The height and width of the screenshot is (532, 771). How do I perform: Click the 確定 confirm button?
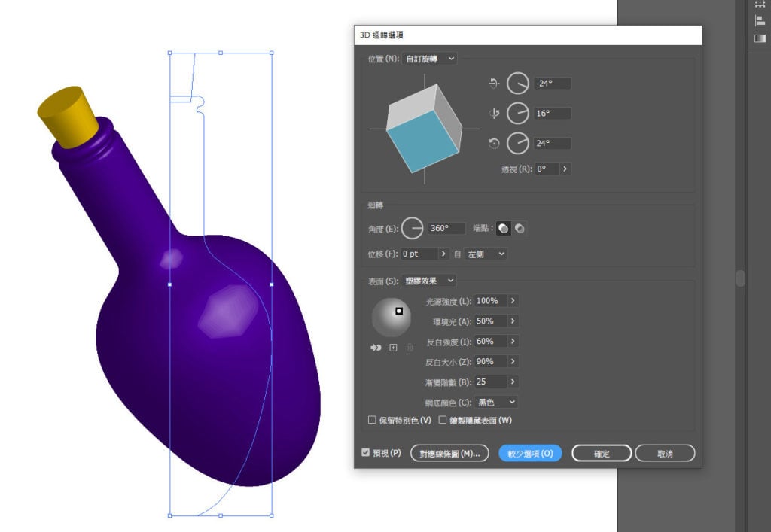pos(602,454)
